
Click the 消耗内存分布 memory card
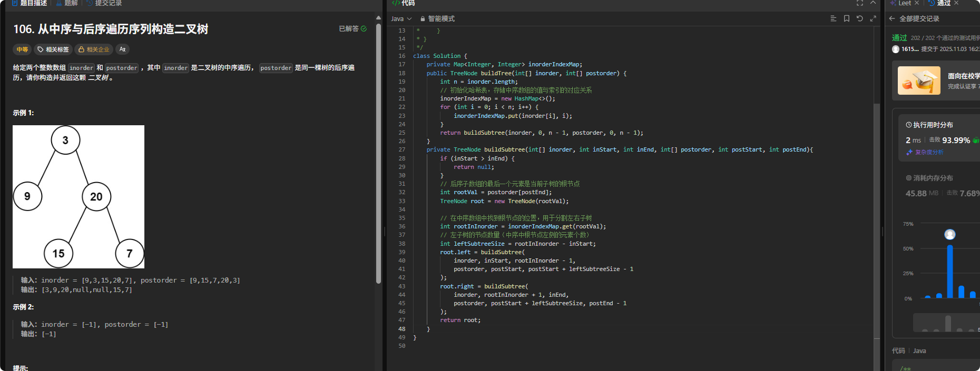[x=939, y=186]
